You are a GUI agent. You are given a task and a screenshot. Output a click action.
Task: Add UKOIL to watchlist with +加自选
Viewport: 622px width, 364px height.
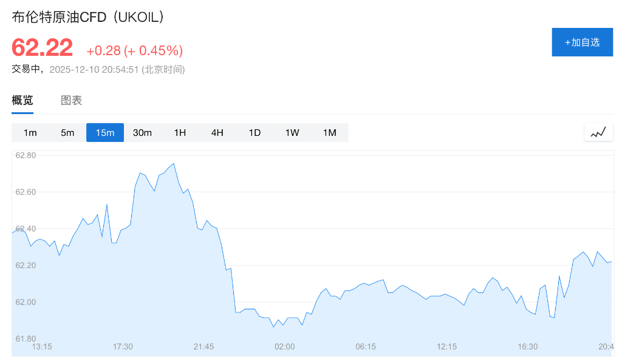(x=582, y=42)
